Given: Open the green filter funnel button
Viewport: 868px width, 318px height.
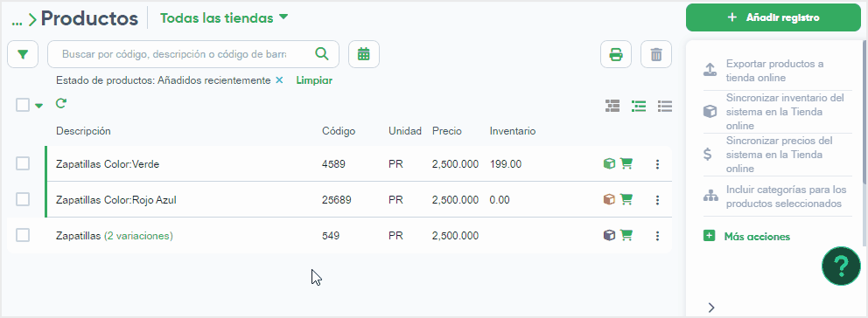Looking at the screenshot, I should pyautogui.click(x=23, y=54).
